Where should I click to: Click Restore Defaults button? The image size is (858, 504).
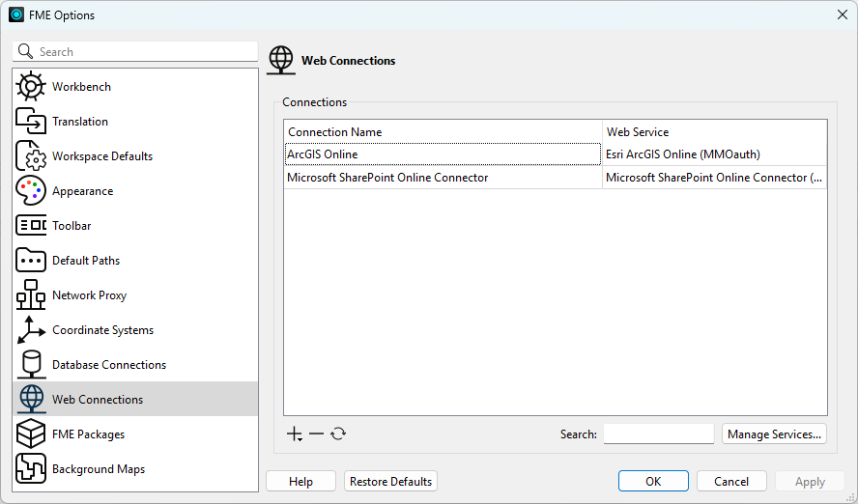390,481
